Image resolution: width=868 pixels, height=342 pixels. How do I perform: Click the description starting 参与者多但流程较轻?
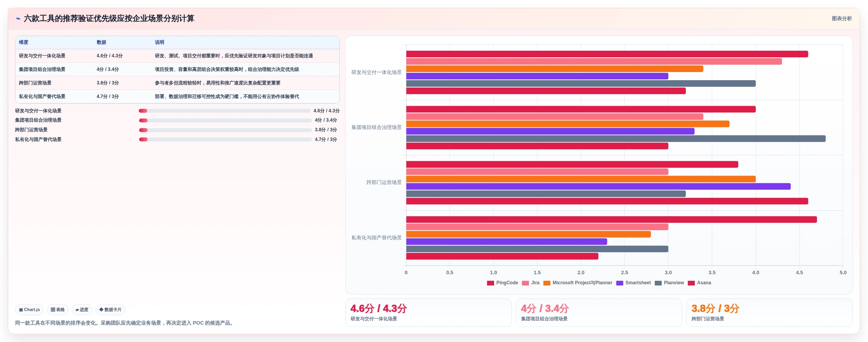click(x=218, y=83)
